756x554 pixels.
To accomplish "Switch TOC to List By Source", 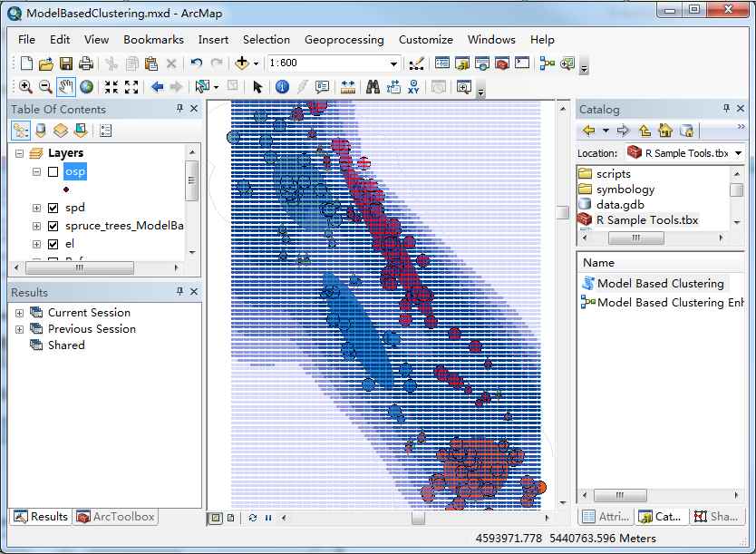I will tap(41, 131).
